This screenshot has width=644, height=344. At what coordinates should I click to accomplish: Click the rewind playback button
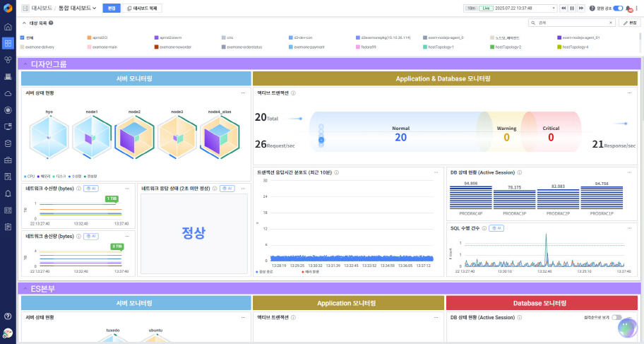tap(563, 8)
